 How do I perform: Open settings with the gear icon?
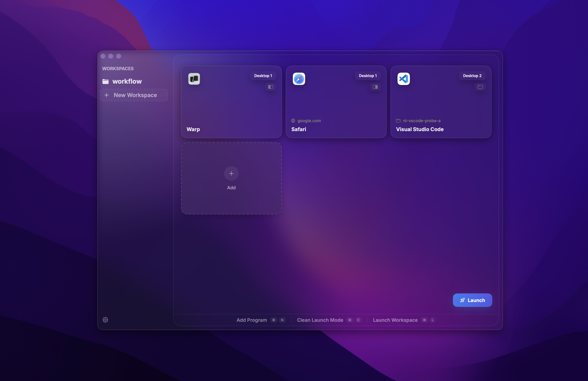point(105,320)
